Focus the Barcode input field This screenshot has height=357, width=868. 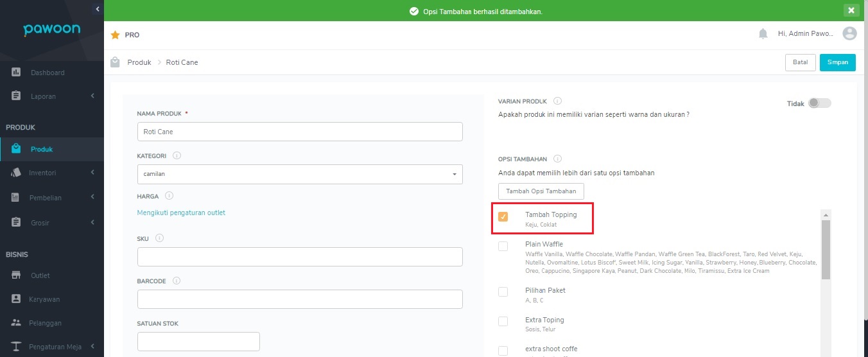(300, 299)
